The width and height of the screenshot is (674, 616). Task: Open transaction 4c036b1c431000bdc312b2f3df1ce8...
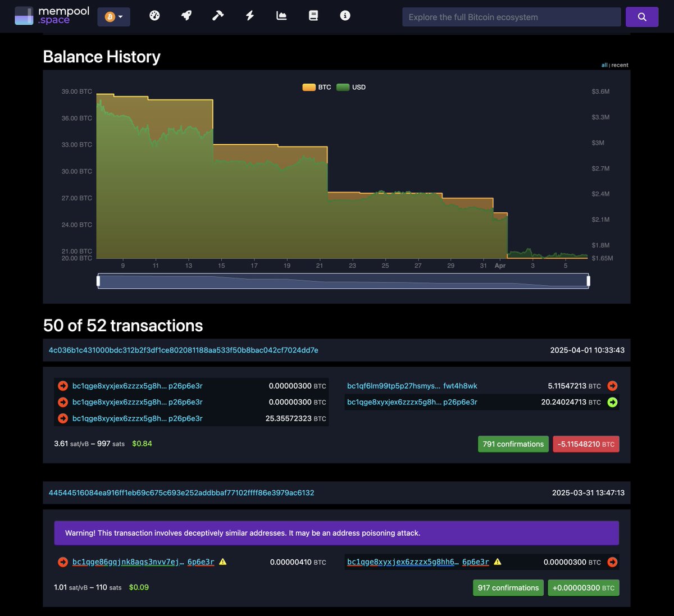183,349
